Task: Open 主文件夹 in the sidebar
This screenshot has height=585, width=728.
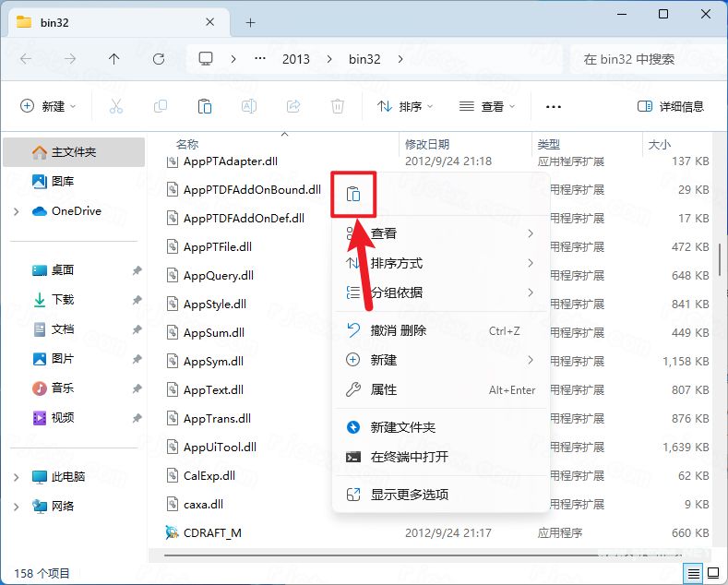Action: pos(74,152)
